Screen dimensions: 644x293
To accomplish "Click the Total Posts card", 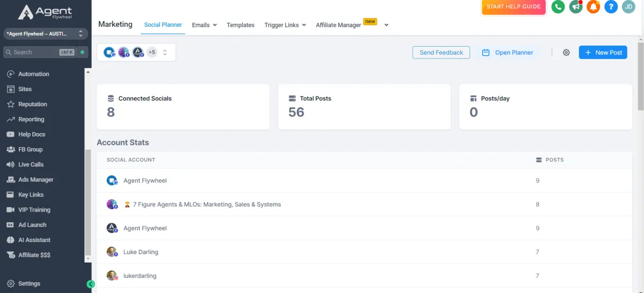I will (x=364, y=106).
